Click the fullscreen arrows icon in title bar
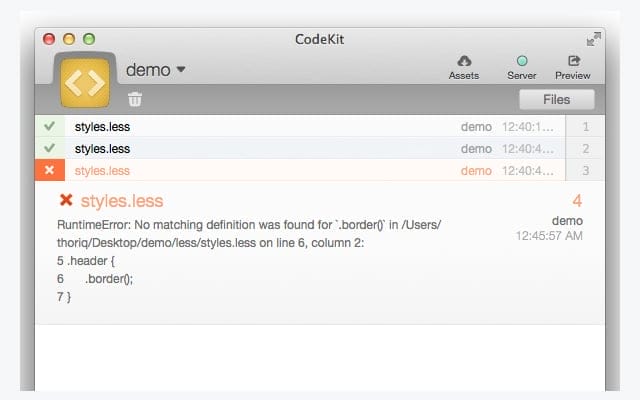This screenshot has height=400, width=640. point(594,39)
